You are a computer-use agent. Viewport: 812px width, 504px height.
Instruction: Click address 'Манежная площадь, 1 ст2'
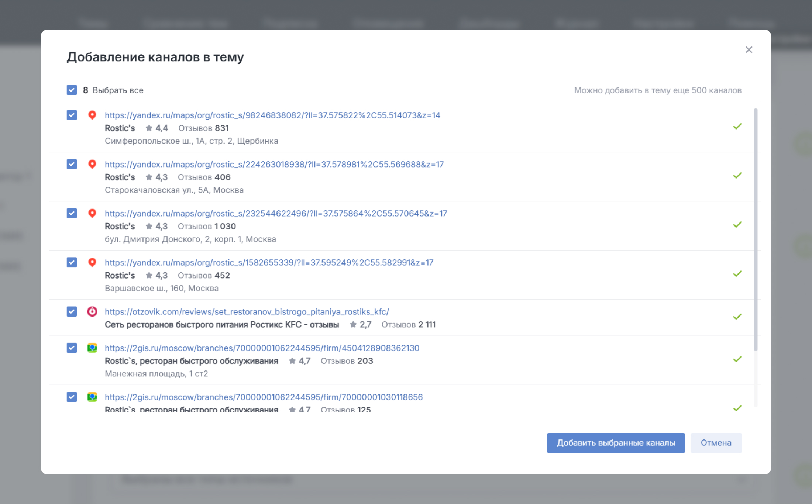click(x=156, y=374)
